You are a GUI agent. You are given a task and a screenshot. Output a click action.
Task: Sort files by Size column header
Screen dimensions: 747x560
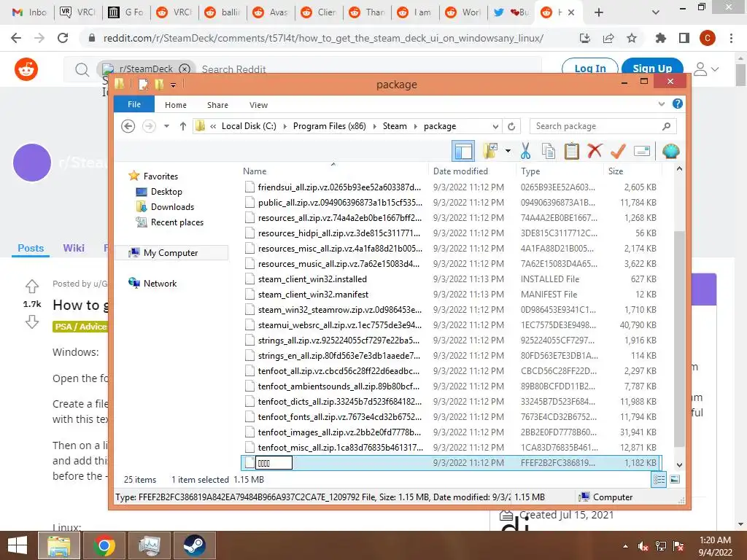pos(616,171)
